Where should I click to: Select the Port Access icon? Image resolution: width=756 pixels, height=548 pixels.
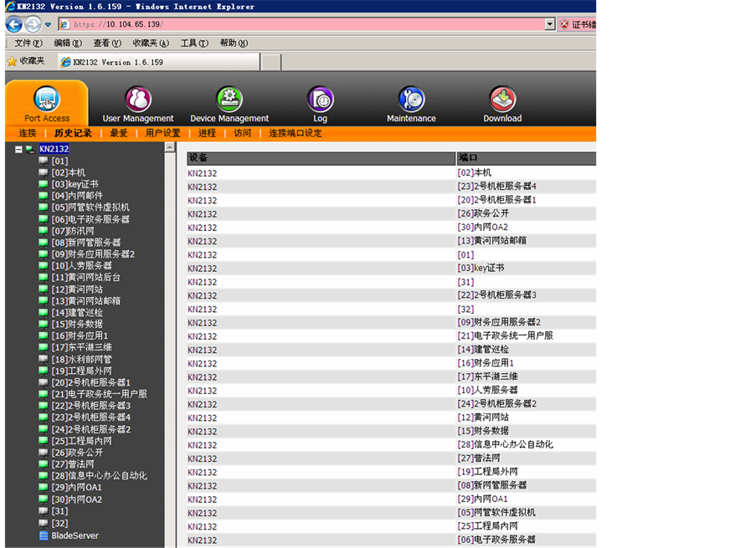click(46, 100)
